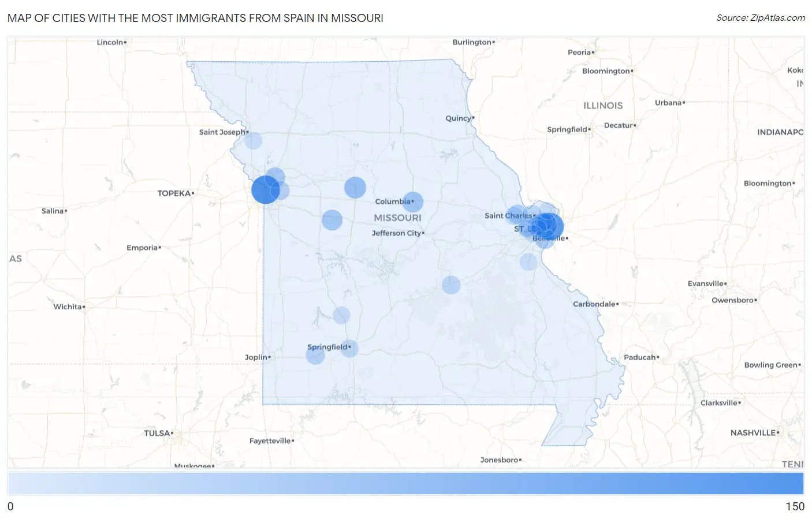Click the Jonesboro city label

[500, 460]
